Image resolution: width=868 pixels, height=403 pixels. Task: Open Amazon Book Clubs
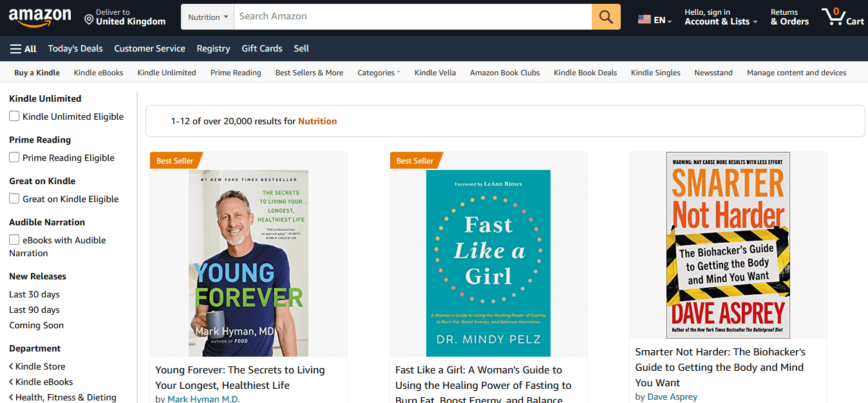tap(505, 73)
